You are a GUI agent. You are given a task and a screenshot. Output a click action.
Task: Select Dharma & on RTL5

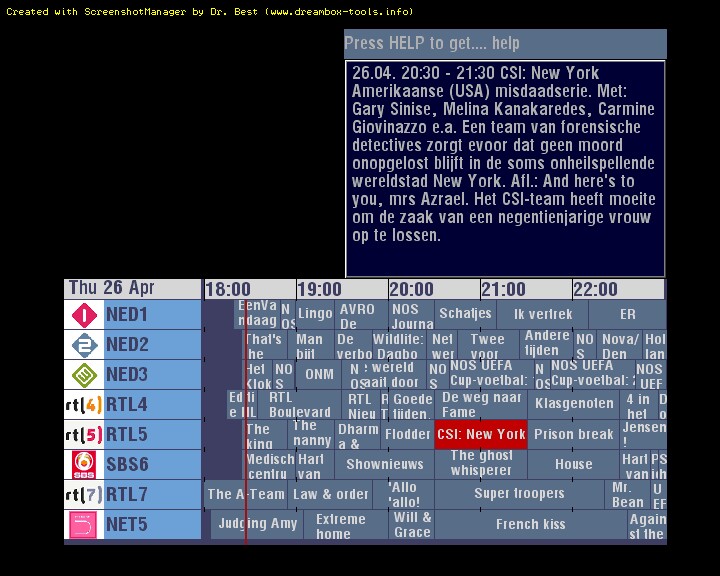coord(358,435)
